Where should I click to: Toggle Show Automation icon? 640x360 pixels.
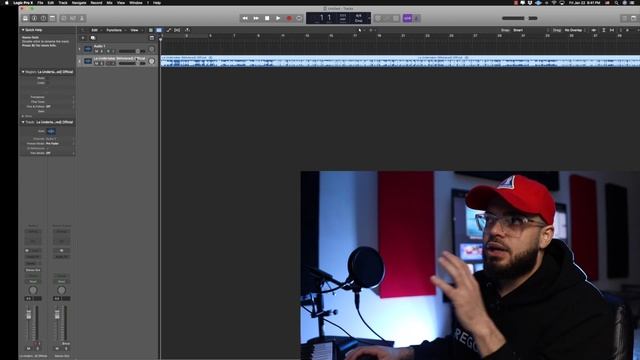(x=169, y=30)
